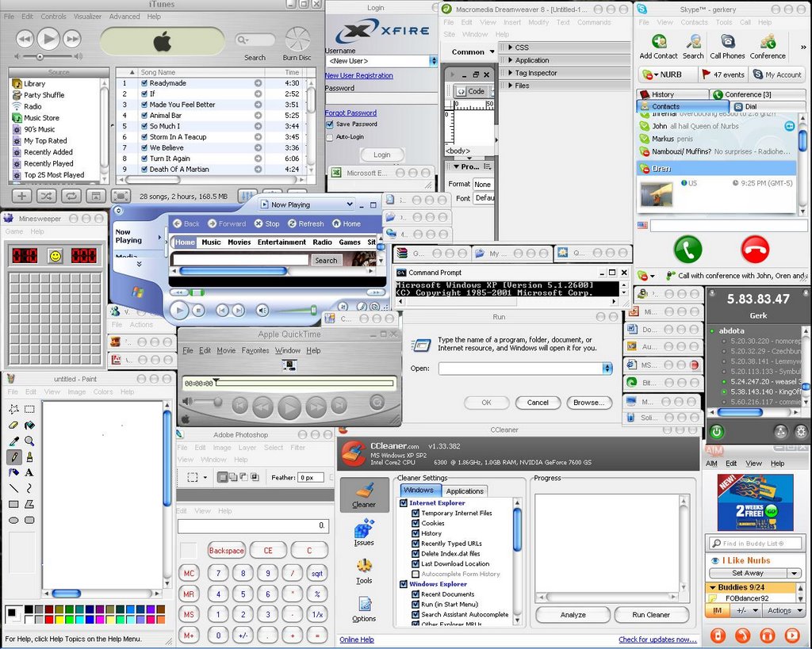Viewport: 812px width, 649px height.
Task: Click the Media Player Home icon
Action: click(336, 223)
